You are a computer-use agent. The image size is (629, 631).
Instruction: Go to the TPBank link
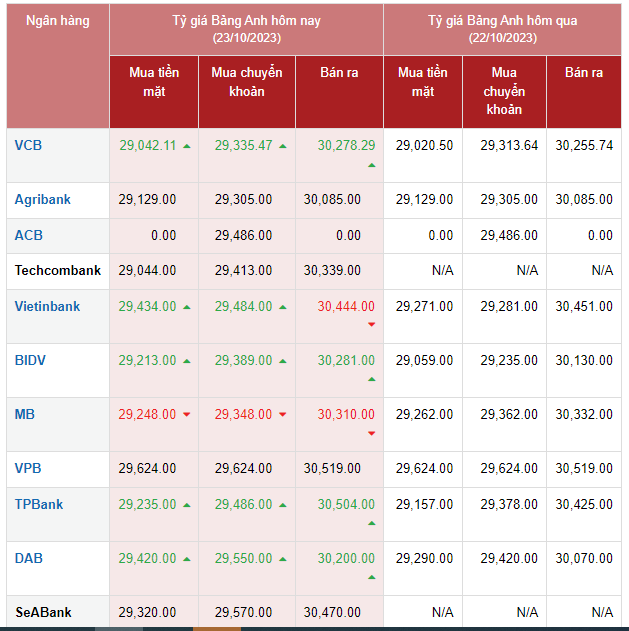[x=39, y=504]
